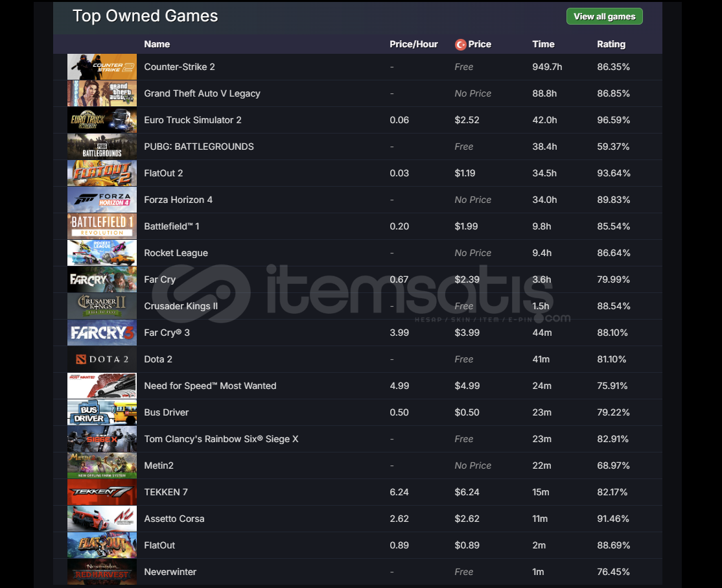The image size is (722, 588).
Task: Sort by the Name column header
Action: 157,44
